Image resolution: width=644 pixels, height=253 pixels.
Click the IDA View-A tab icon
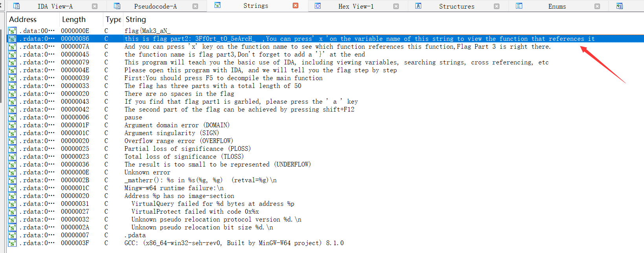(x=17, y=6)
